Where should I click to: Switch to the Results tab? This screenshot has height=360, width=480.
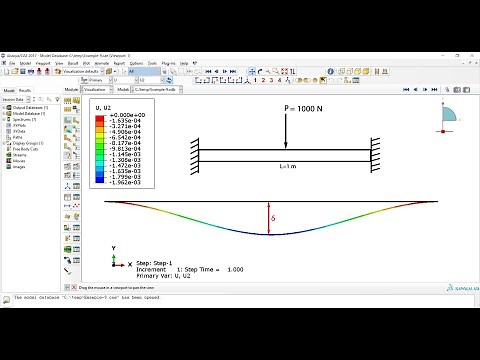(25, 90)
